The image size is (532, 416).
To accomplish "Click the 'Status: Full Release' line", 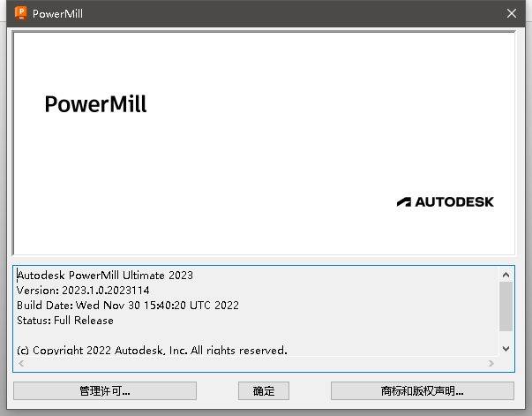I will [x=65, y=321].
